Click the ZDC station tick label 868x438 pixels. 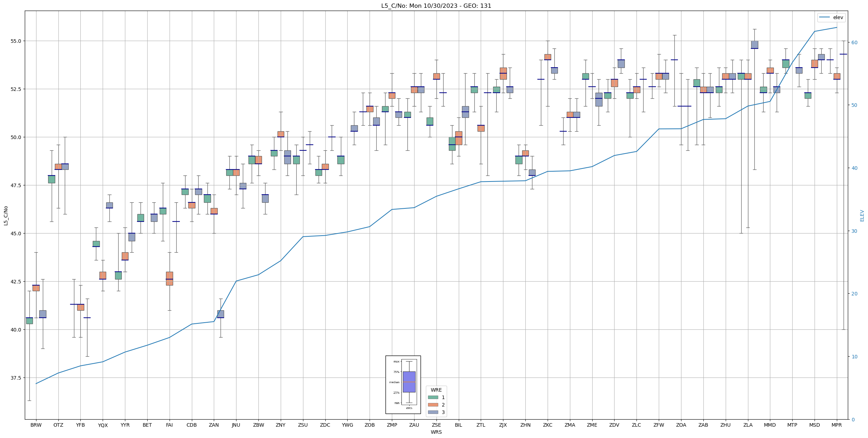[x=325, y=425]
